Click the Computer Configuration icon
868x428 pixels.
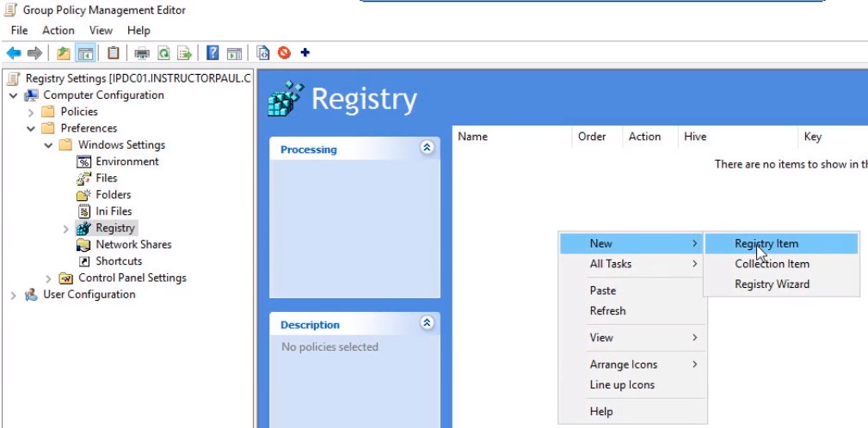click(31, 95)
